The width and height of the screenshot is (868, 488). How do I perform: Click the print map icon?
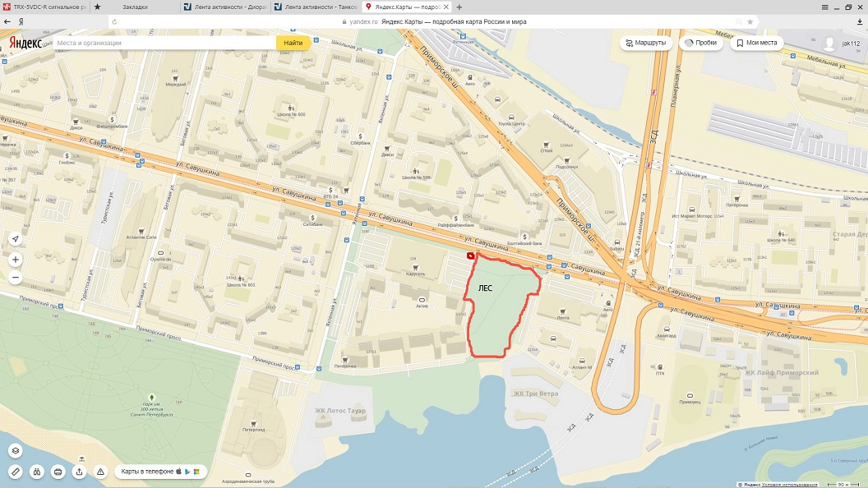(58, 472)
